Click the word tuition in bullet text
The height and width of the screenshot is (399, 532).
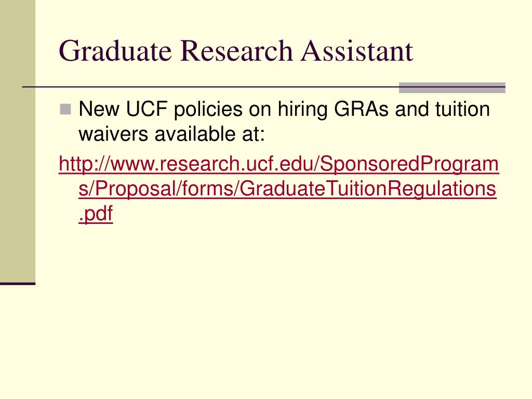pos(463,109)
